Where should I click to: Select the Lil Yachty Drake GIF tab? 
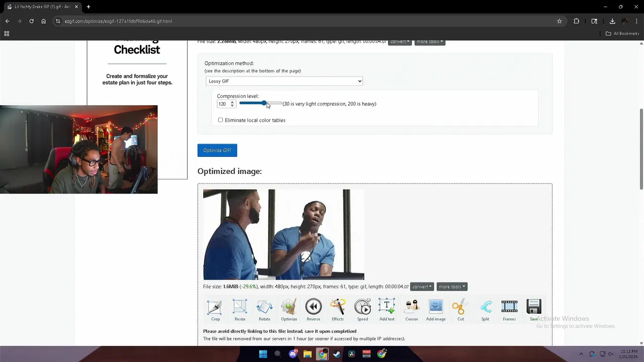[x=42, y=7]
